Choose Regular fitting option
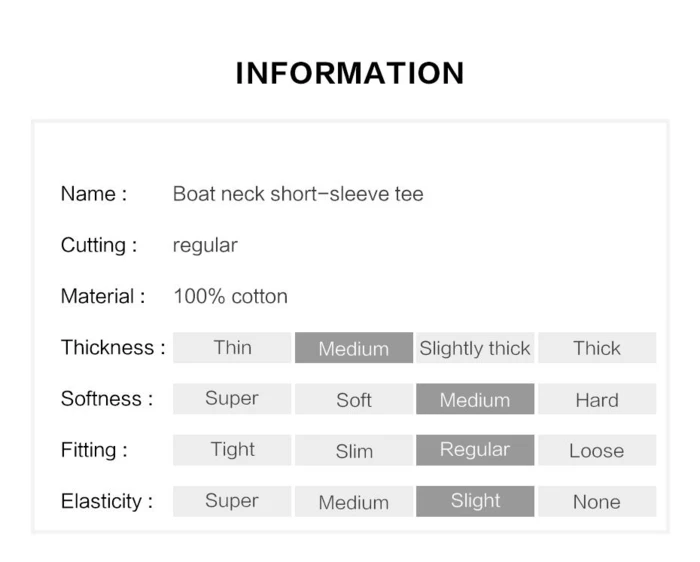This screenshot has width=700, height=562. coord(475,450)
